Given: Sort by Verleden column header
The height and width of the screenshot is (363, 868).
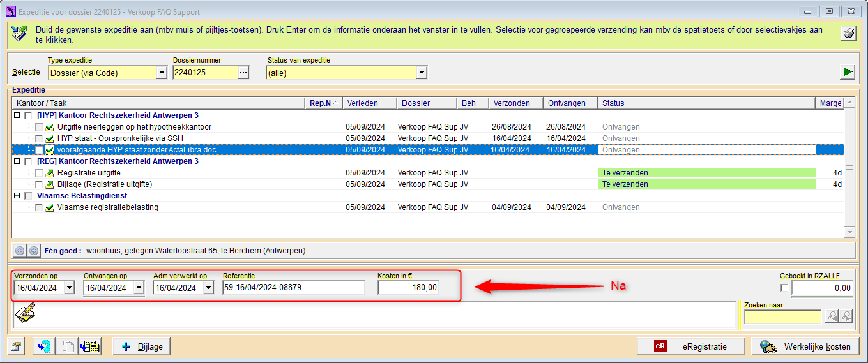Looking at the screenshot, I should [x=369, y=103].
